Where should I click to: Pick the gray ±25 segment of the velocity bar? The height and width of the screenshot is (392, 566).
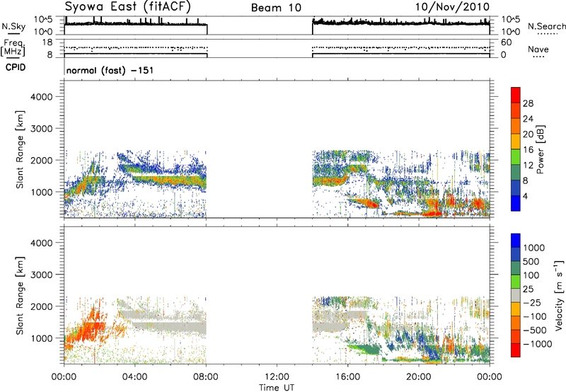(516, 295)
